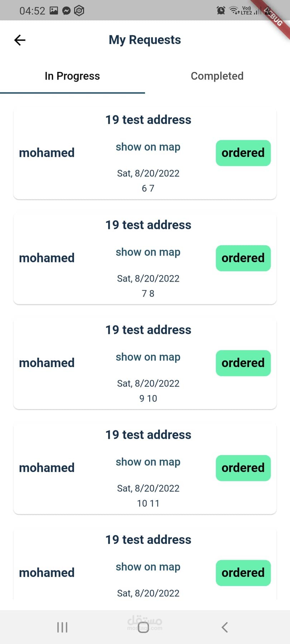This screenshot has width=290, height=644.
Task: Show on map for the 9 10 request
Action: [148, 357]
